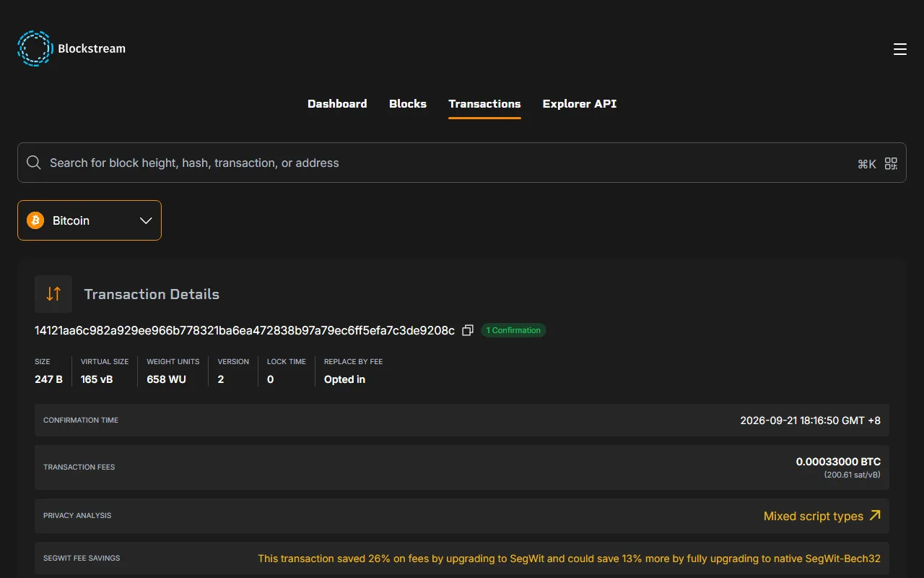Viewport: 924px width, 578px height.
Task: Click the SEGWIT FEE SAVINGS label
Action: tap(82, 558)
